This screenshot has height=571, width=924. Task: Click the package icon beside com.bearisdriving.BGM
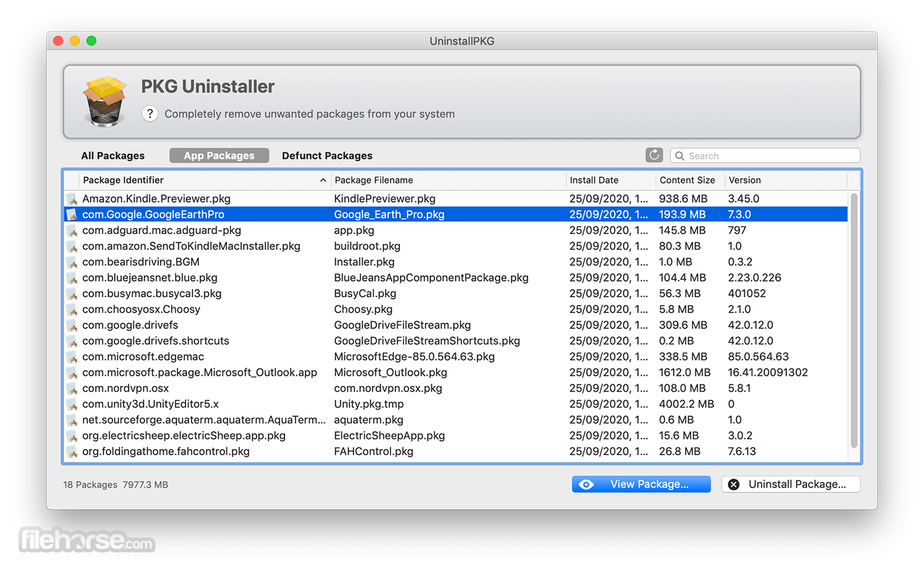72,262
